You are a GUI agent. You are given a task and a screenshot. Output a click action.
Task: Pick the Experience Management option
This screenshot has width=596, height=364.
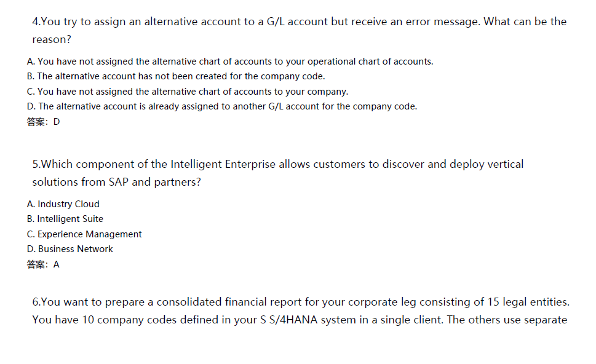coord(84,234)
